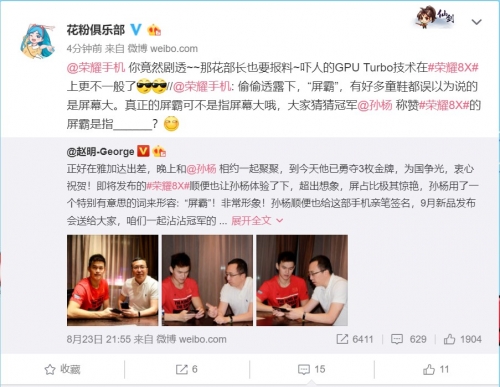This screenshot has height=387, width=500.
Task: Click the member badge beside 花粉俱乐部
Action: 154,30
